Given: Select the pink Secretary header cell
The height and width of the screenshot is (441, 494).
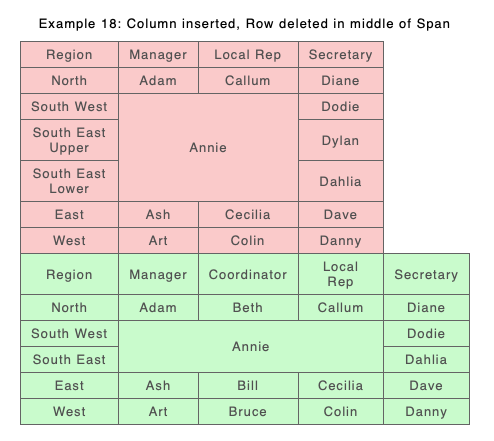Looking at the screenshot, I should pyautogui.click(x=341, y=54).
